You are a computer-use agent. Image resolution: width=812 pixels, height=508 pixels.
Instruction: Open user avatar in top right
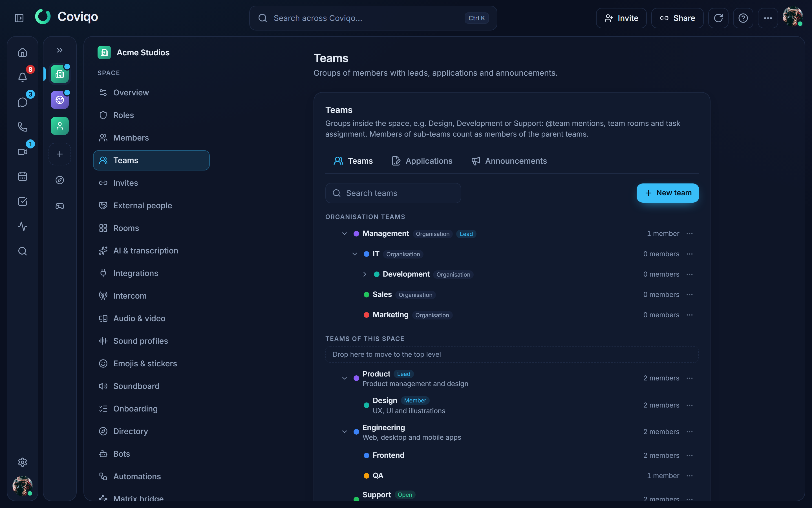click(793, 16)
